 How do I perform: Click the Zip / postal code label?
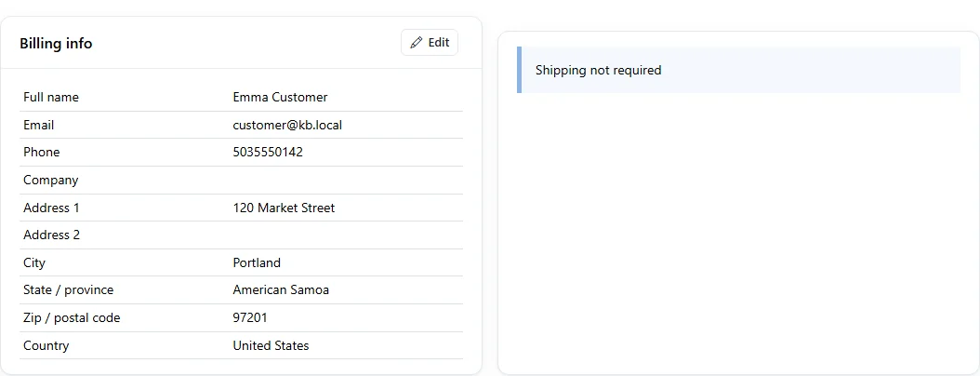click(x=72, y=317)
